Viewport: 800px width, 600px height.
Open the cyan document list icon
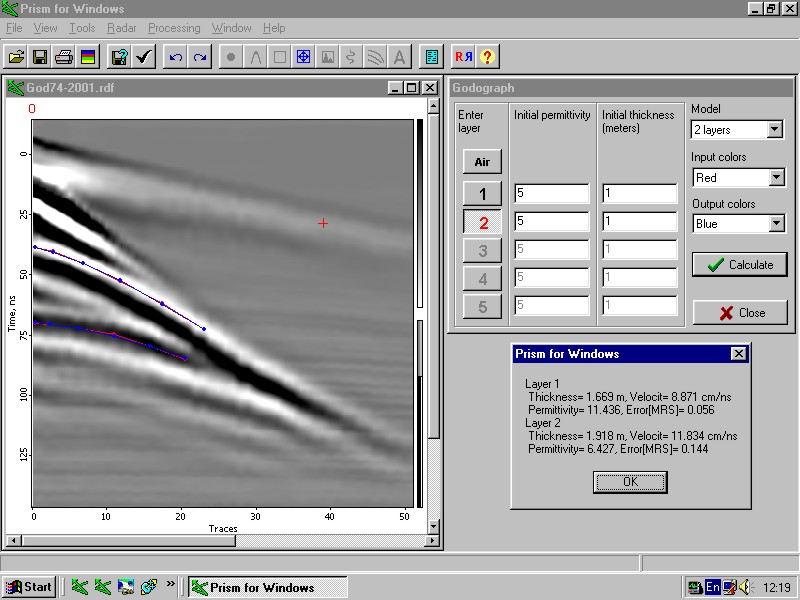point(432,57)
